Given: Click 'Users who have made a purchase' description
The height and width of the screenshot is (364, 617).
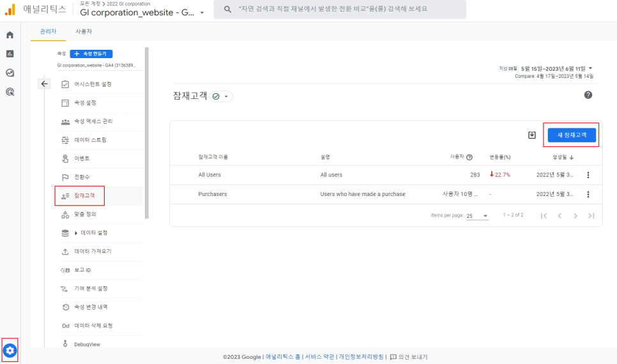Looking at the screenshot, I should pyautogui.click(x=362, y=194).
